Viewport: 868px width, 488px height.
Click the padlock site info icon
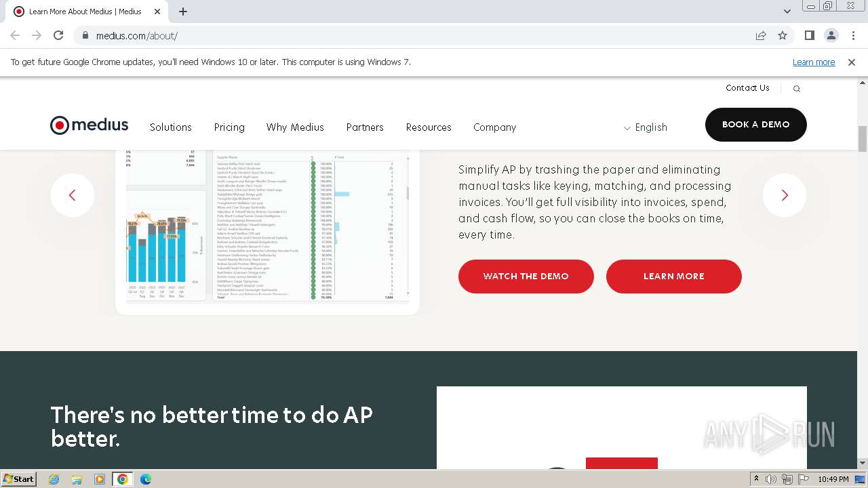(85, 35)
